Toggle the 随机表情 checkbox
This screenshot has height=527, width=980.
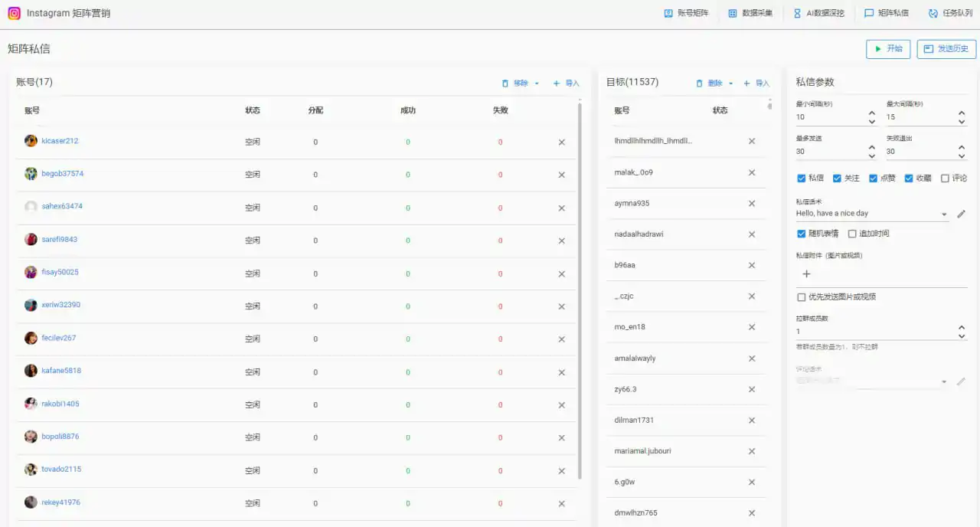click(x=802, y=234)
